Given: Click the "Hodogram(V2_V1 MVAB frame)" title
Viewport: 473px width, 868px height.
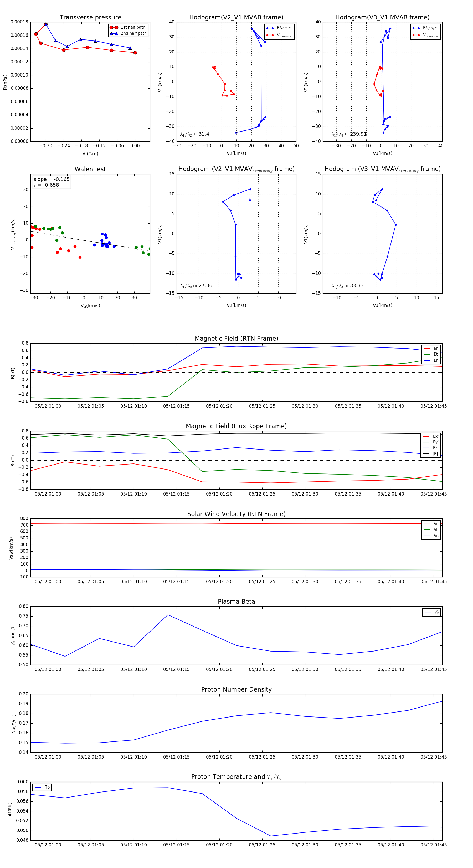Looking at the screenshot, I should pos(236,18).
